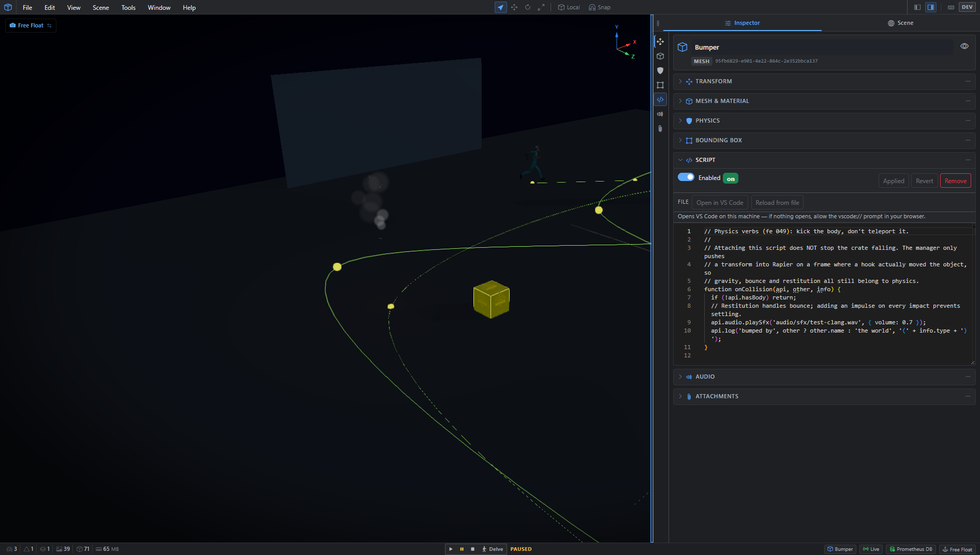This screenshot has width=980, height=555.
Task: Expand the AUDIO section
Action: [x=824, y=377]
